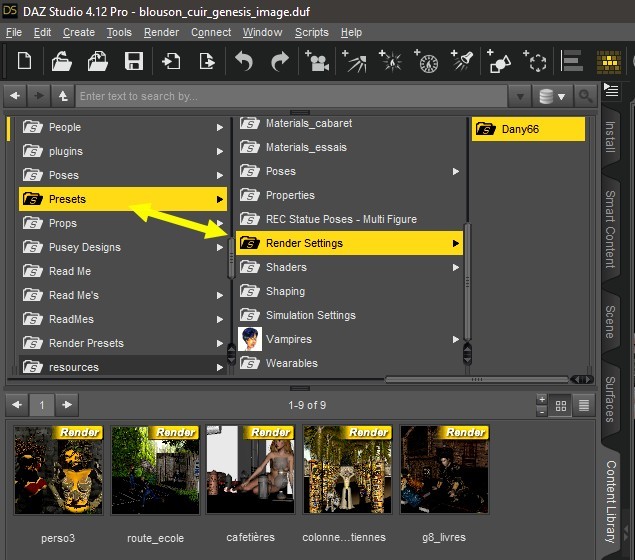Go up one folder level

coord(63,96)
